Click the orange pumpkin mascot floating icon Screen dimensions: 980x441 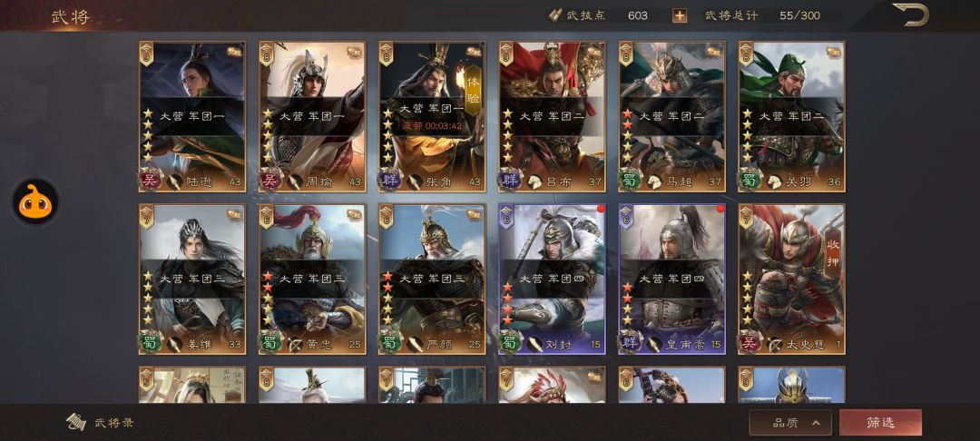pos(35,201)
